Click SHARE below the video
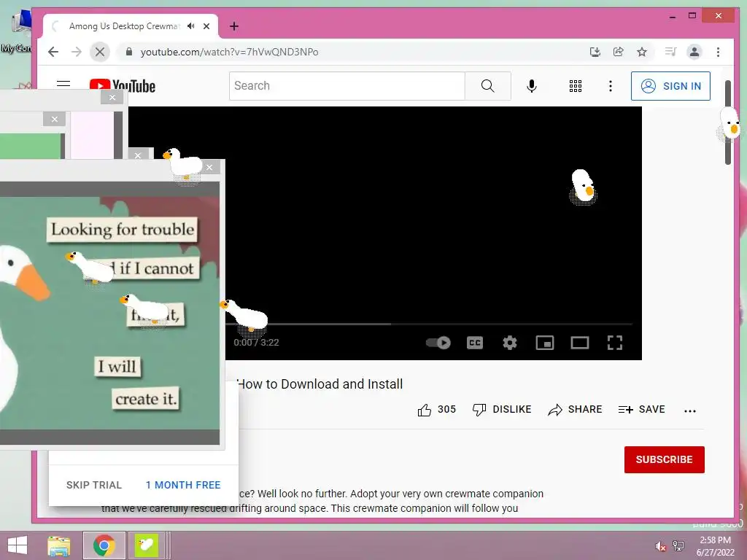 [575, 410]
